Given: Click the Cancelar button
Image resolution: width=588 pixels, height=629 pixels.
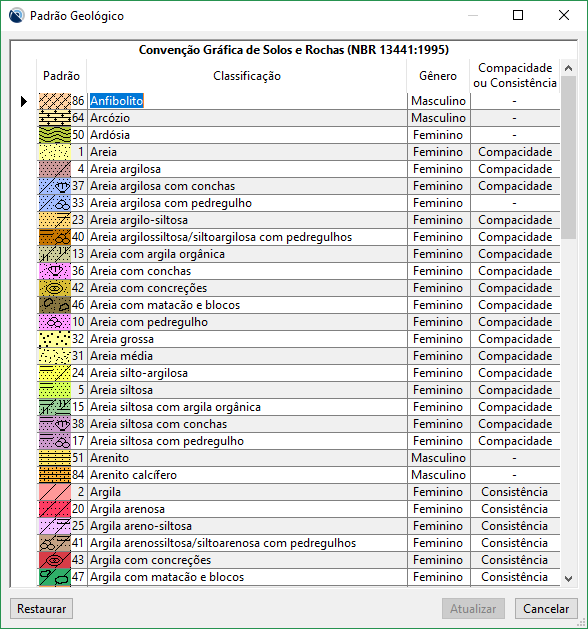Looking at the screenshot, I should point(546,609).
